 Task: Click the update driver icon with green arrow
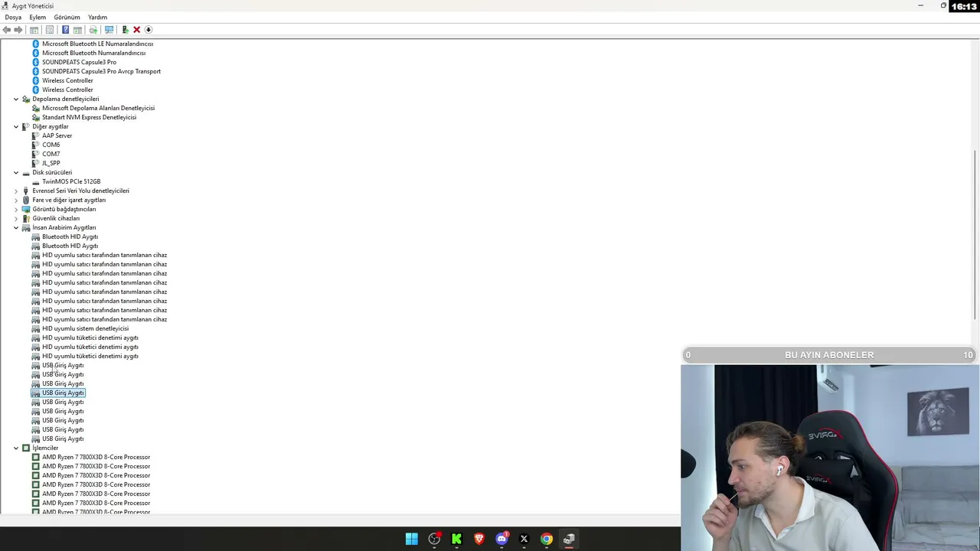pos(125,30)
